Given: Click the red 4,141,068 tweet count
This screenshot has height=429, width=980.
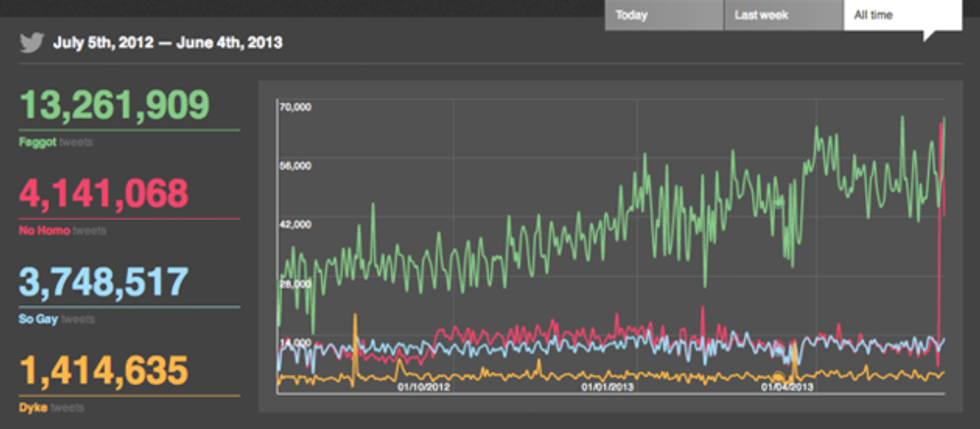Looking at the screenshot, I should point(104,193).
